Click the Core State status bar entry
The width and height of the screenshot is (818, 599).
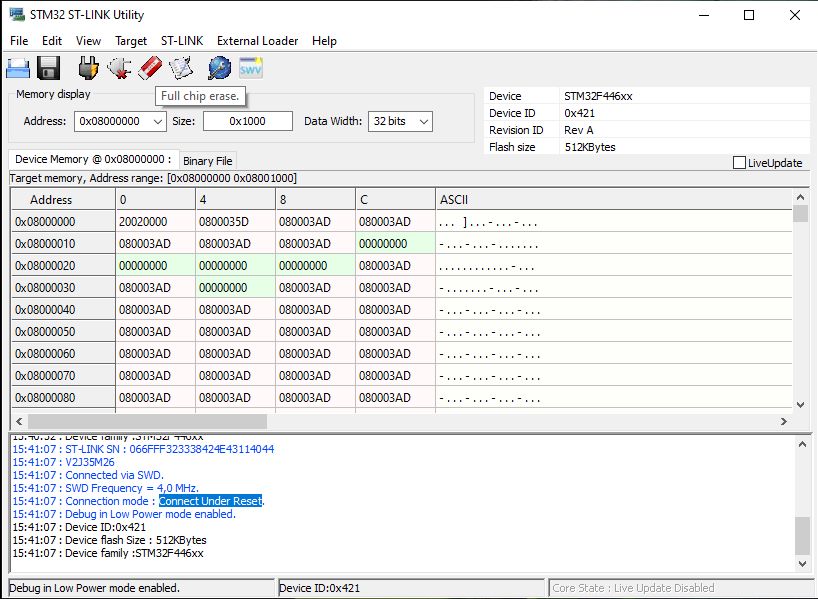[681, 588]
